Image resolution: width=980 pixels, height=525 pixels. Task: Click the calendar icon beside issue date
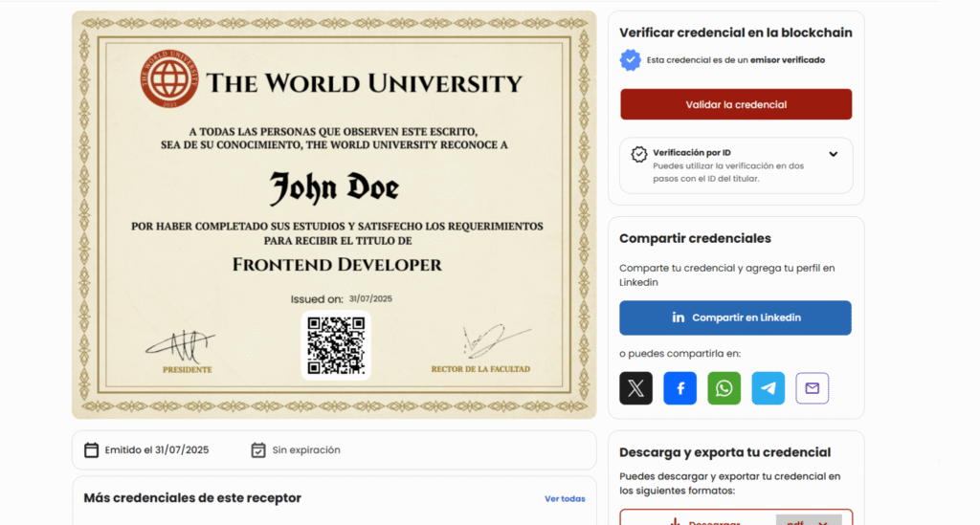[x=92, y=449]
